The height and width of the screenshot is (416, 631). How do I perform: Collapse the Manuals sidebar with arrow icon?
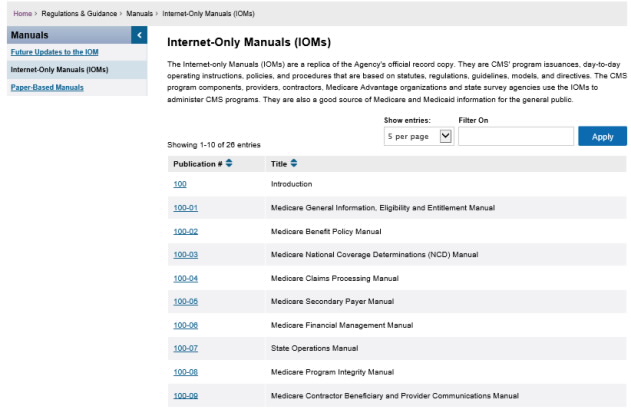tap(140, 35)
